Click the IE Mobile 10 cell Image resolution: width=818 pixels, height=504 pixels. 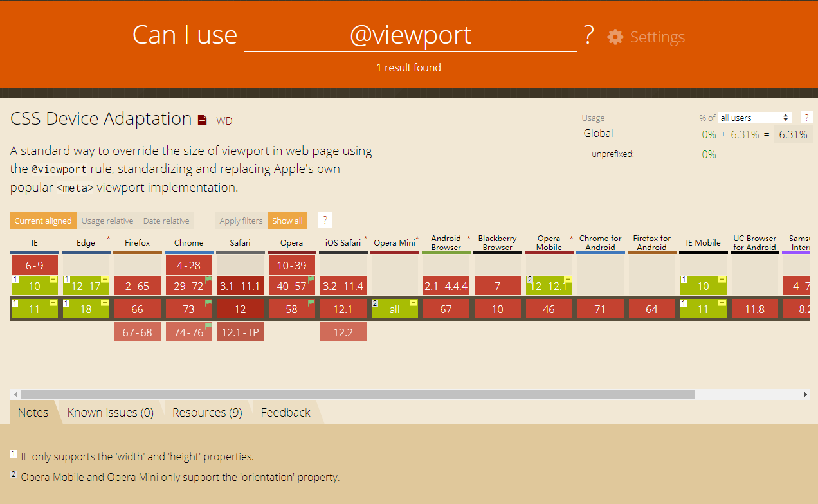pos(704,286)
